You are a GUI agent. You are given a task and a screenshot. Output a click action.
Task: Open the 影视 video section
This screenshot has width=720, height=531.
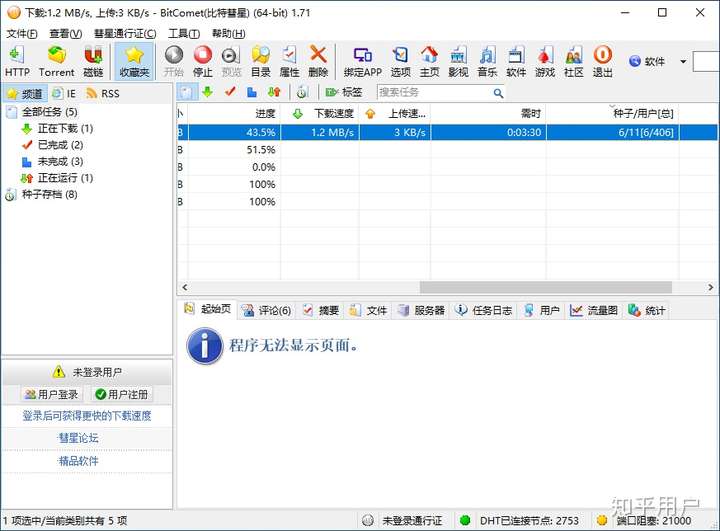(x=458, y=61)
